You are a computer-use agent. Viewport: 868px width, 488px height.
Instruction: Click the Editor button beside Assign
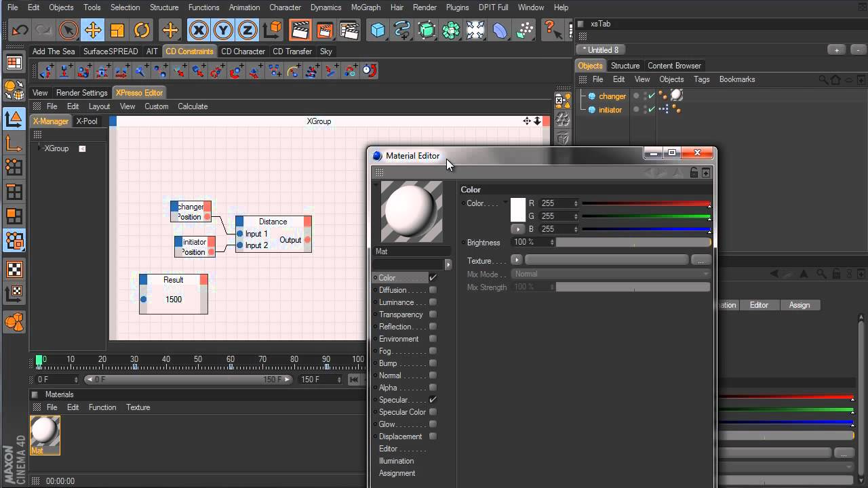pyautogui.click(x=759, y=305)
